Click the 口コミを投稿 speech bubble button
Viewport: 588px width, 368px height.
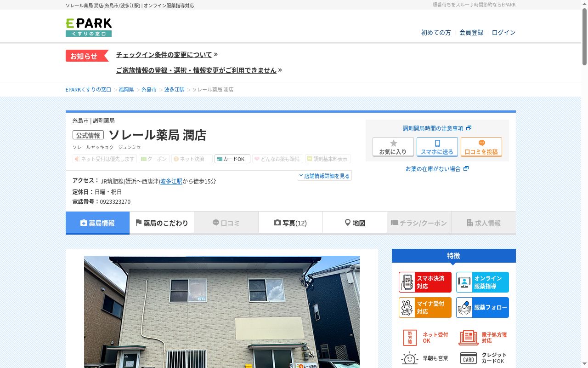481,147
